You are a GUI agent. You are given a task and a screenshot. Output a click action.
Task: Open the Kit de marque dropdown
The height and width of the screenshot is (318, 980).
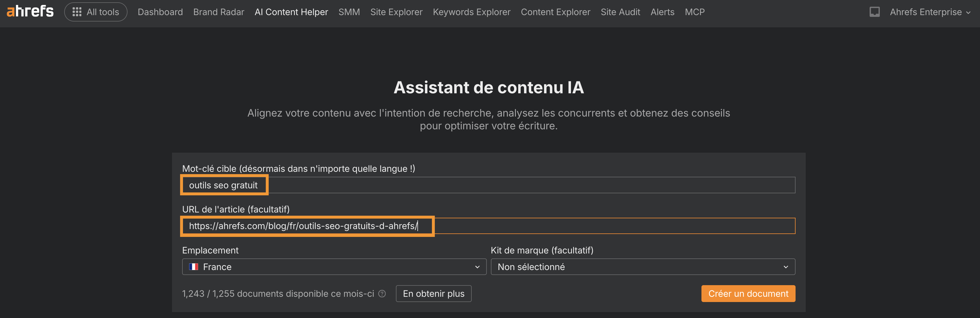pyautogui.click(x=642, y=267)
